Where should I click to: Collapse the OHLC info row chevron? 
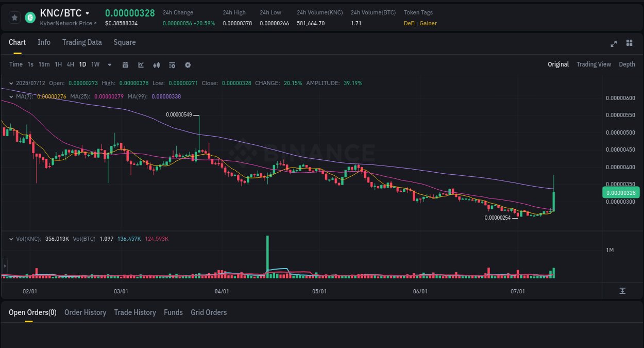point(10,83)
